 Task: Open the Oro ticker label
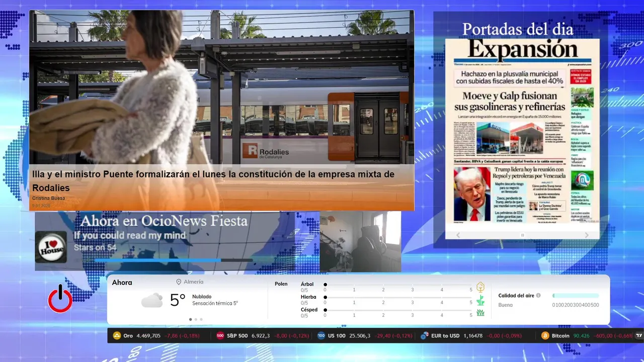tap(128, 335)
